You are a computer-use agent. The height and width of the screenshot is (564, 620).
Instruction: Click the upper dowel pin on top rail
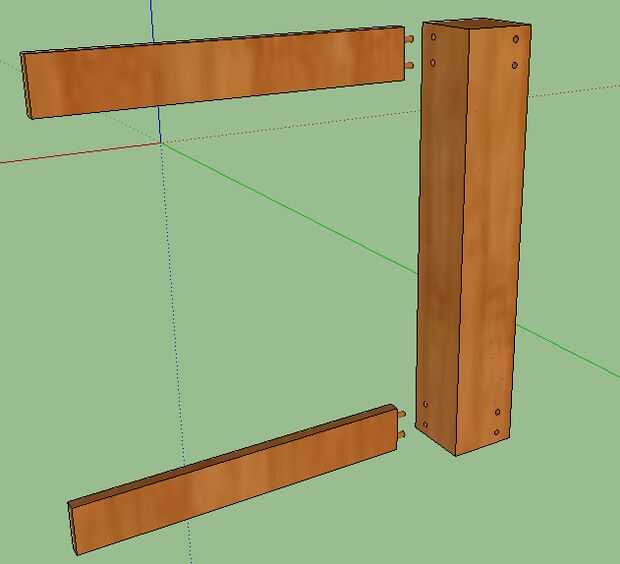coord(410,39)
